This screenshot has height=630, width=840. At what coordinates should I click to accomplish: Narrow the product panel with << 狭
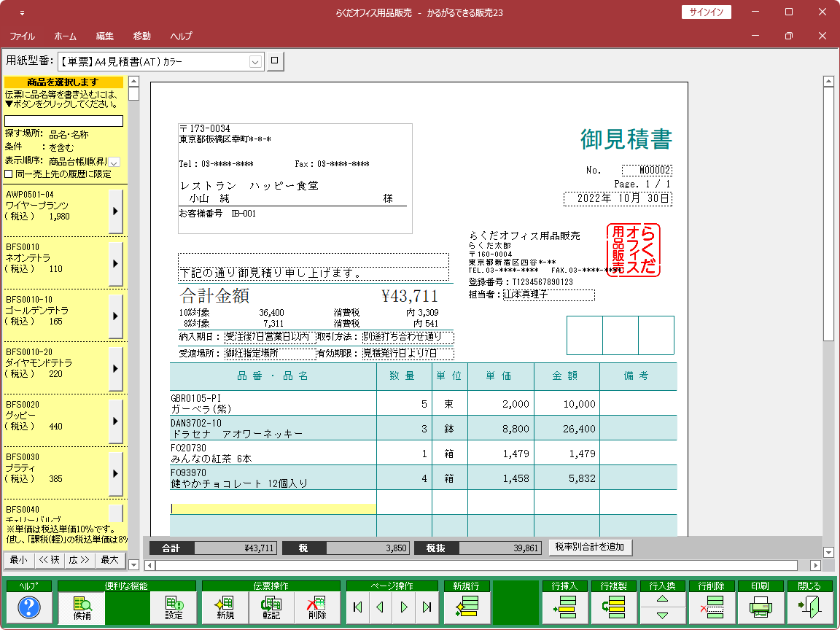(x=50, y=560)
